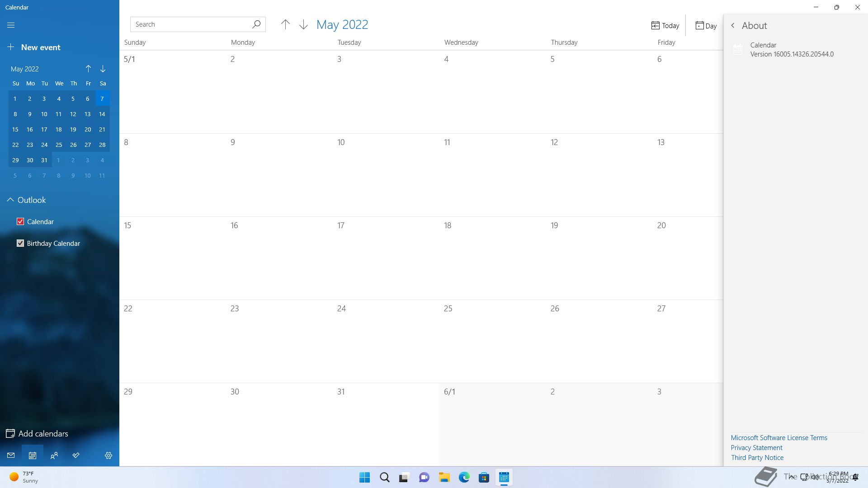Select Wednesday 11 in month grid

pyautogui.click(x=492, y=175)
